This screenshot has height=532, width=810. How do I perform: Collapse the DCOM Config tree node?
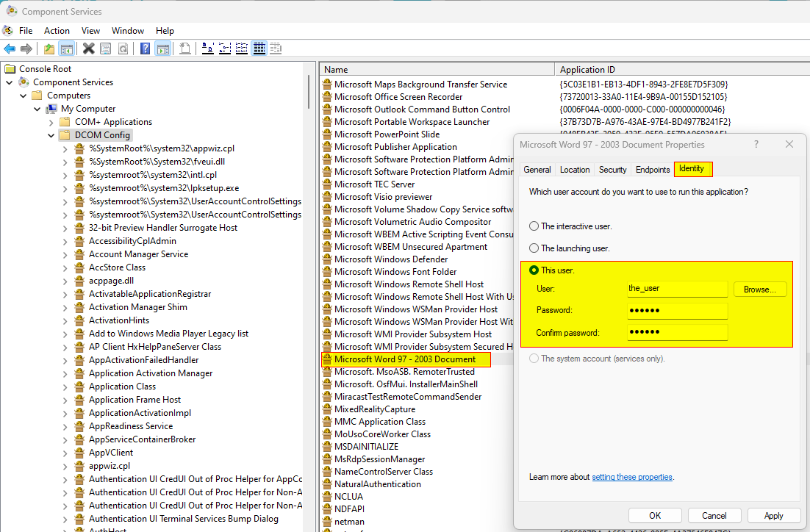(51, 135)
